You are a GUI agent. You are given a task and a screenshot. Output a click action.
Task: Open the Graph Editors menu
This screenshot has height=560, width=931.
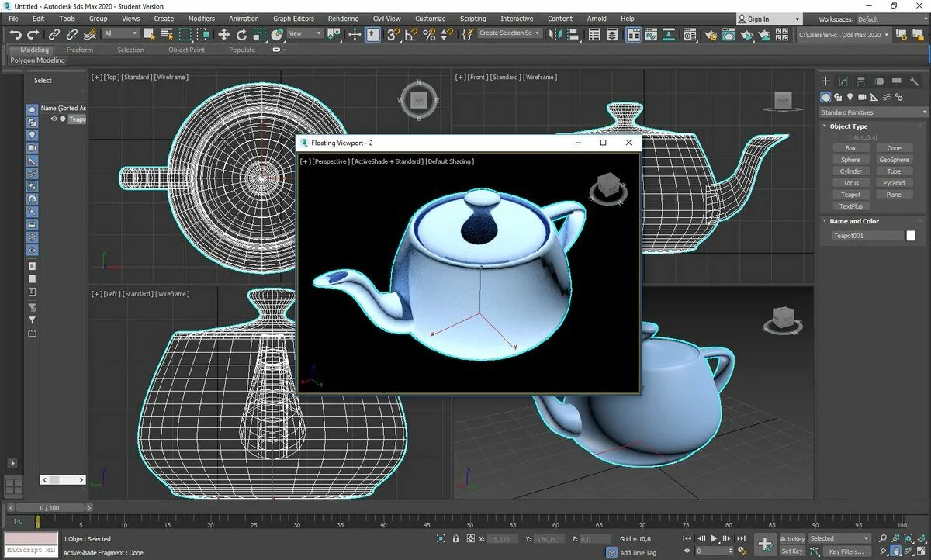[293, 19]
